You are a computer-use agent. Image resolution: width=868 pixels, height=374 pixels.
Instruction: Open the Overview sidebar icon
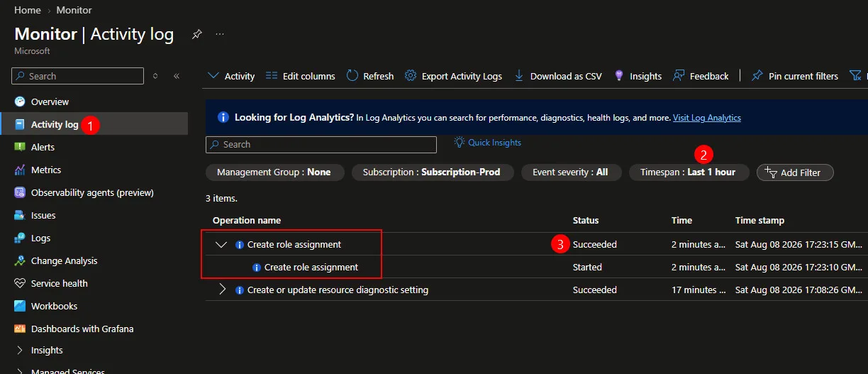[19, 101]
